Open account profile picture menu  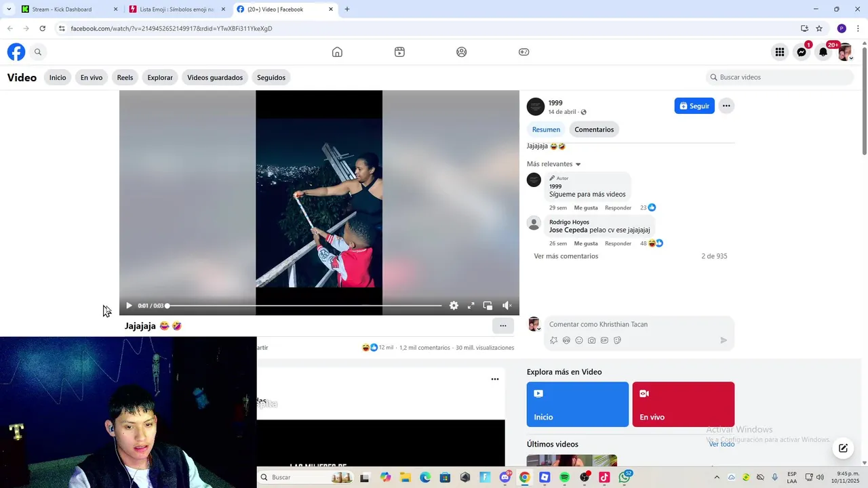(845, 52)
